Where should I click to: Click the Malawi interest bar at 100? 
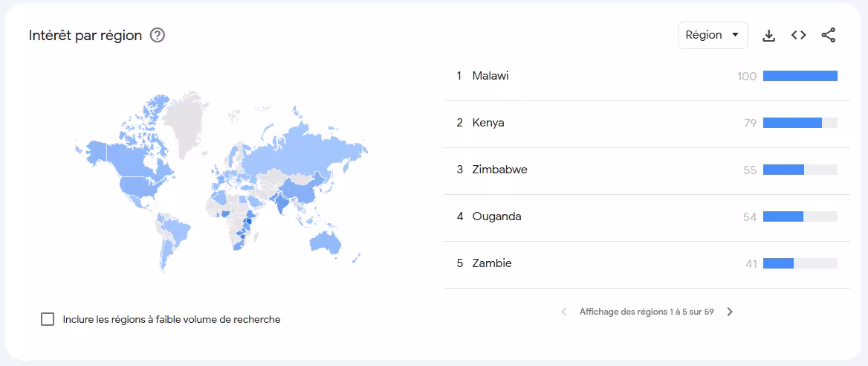click(x=800, y=76)
